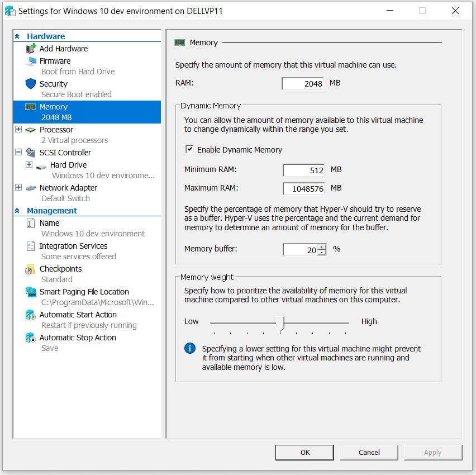Click the Cancel button
This screenshot has width=476, height=475.
tap(369, 452)
